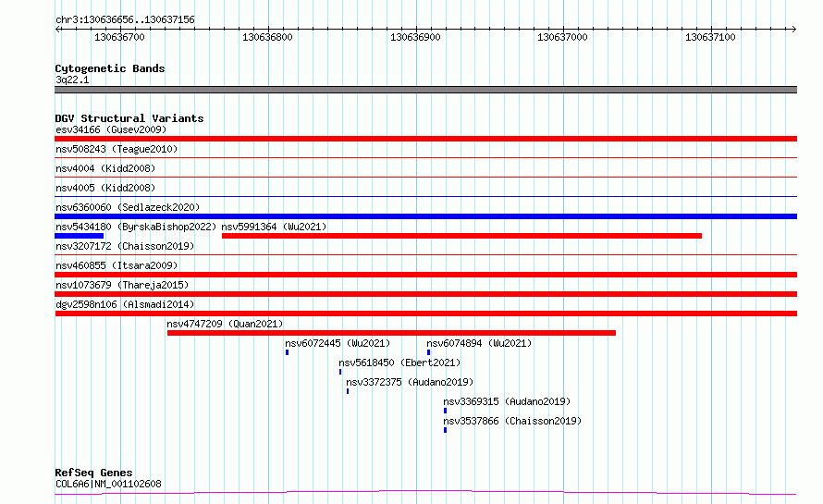Open nsv3372375 (Audano2019) label
Screen dimensions: 823x504
[410, 382]
